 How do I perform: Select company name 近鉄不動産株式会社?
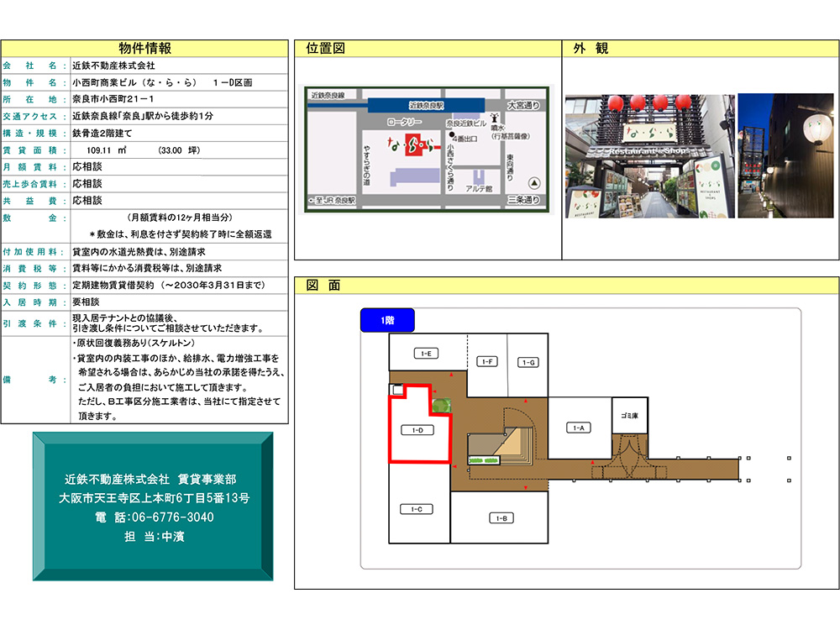pos(113,66)
